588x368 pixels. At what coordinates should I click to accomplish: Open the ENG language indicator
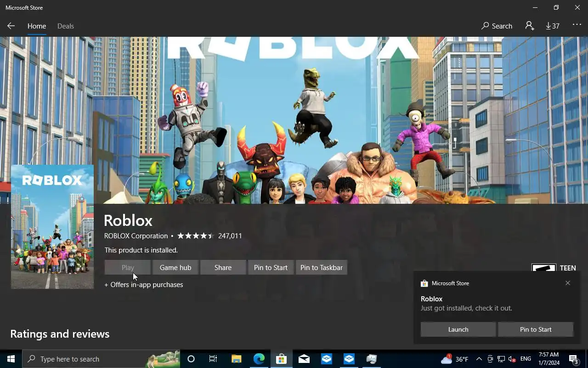coord(526,359)
